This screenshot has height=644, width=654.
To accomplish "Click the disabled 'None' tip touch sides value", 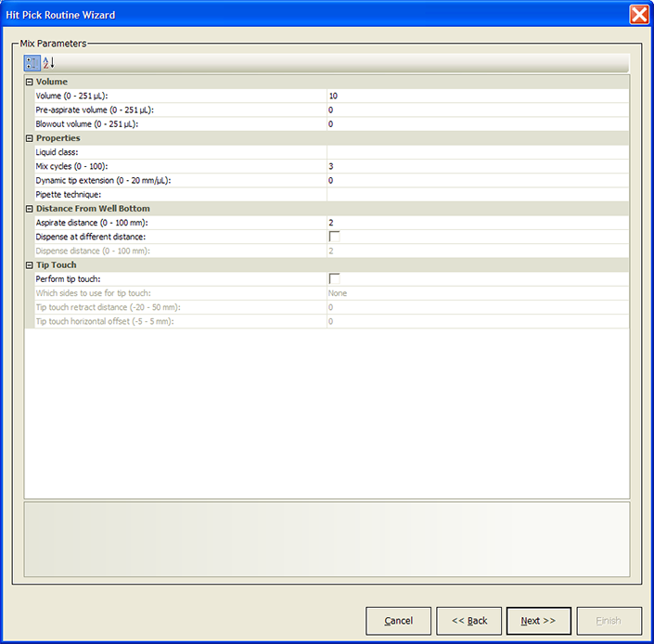I will click(x=338, y=293).
